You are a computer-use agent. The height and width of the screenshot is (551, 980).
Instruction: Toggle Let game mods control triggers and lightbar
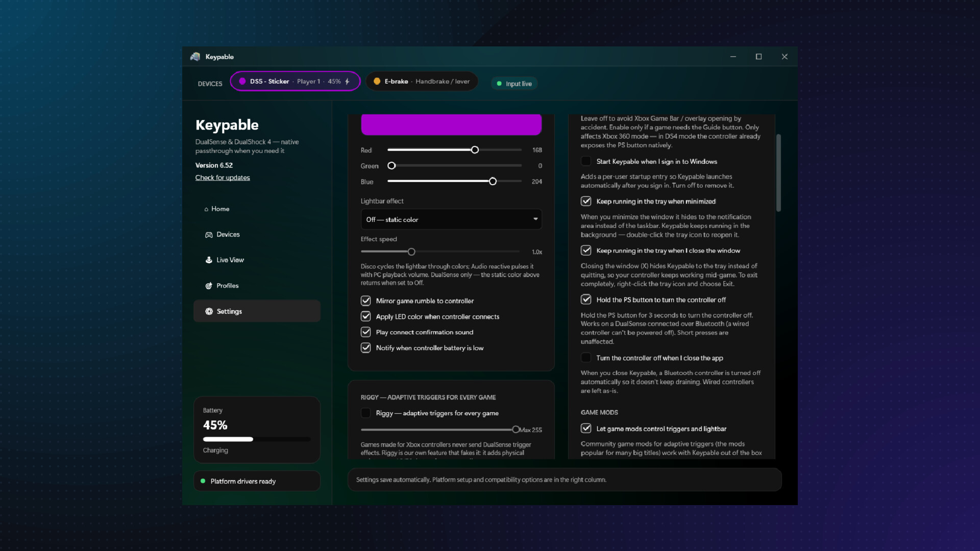click(586, 429)
